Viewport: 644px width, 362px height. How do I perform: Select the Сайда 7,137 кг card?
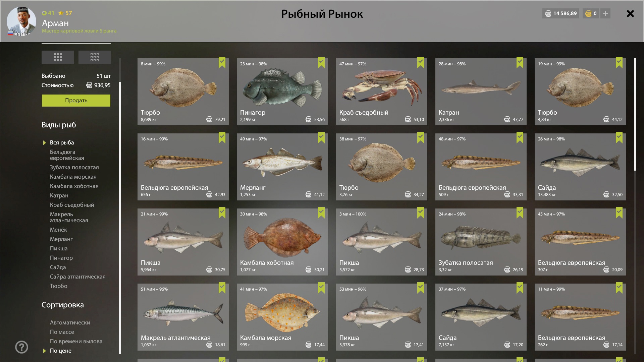[481, 317]
